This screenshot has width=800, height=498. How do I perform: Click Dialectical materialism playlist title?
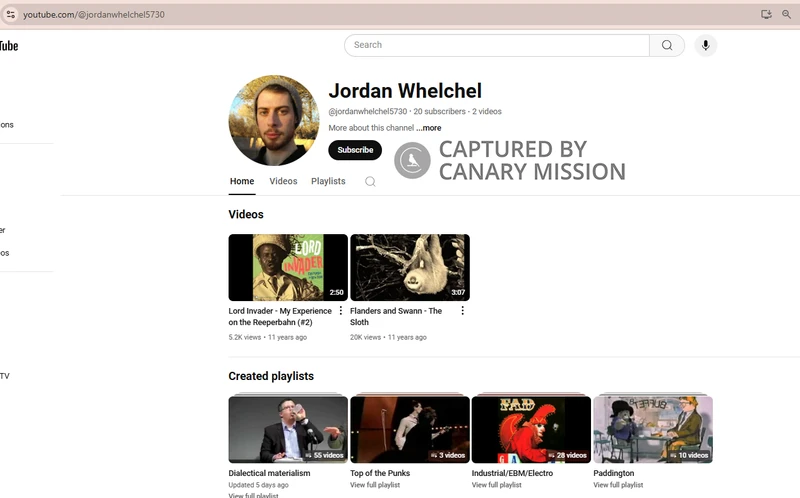pyautogui.click(x=269, y=473)
